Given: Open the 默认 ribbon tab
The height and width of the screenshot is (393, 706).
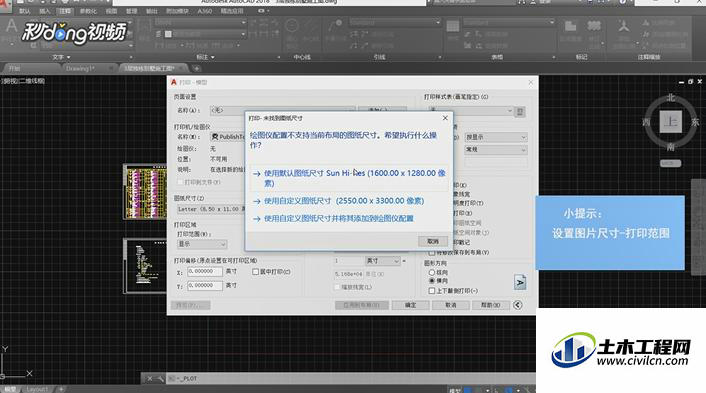Looking at the screenshot, I should [25, 11].
